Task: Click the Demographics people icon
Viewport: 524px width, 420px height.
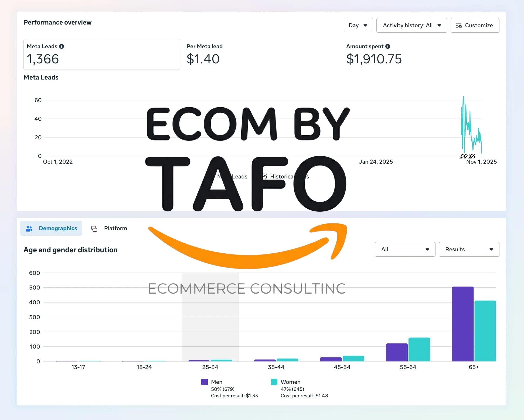Action: pyautogui.click(x=29, y=229)
